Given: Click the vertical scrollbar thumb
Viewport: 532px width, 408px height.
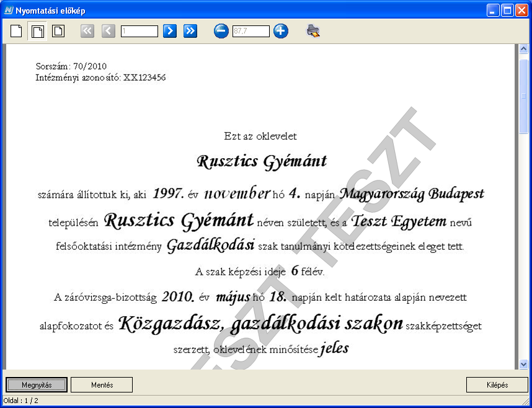Looking at the screenshot, I should coord(523,97).
